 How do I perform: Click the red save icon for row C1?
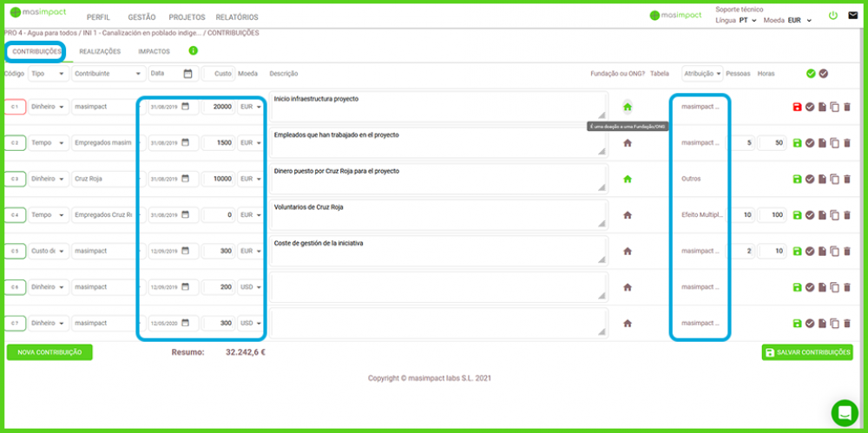pos(797,107)
